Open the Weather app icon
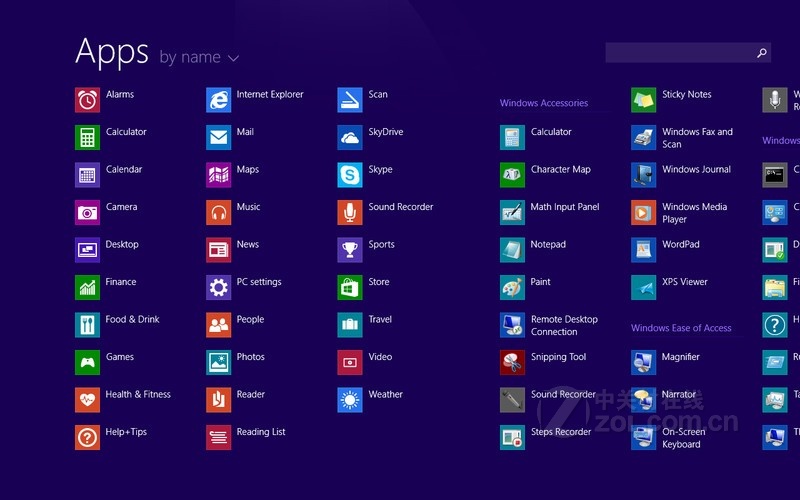Screen dimensions: 800x500 coord(349,400)
